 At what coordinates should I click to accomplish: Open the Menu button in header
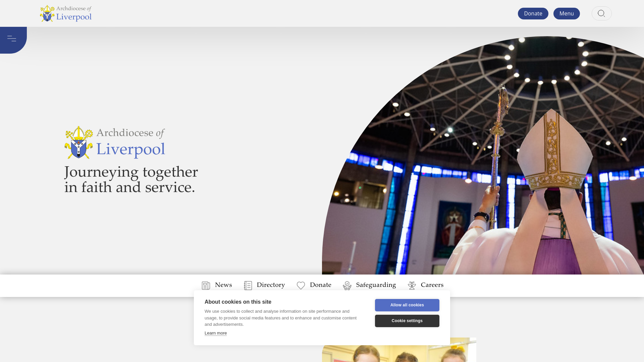pyautogui.click(x=567, y=13)
